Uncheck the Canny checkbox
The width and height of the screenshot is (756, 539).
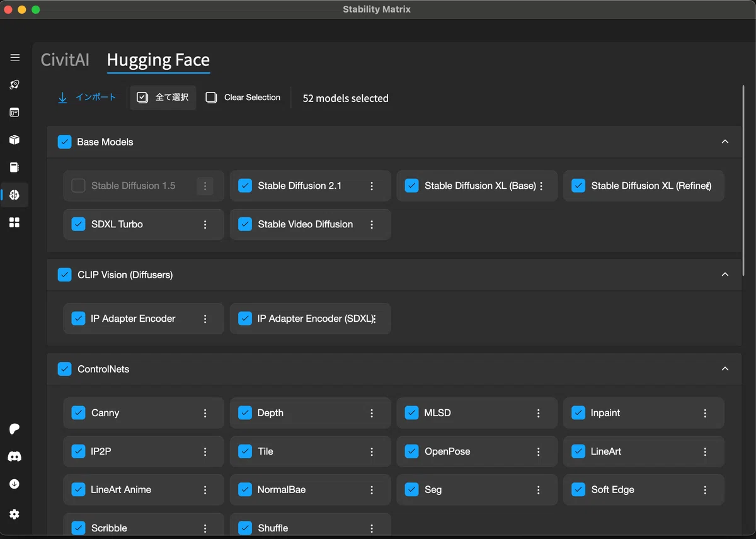78,413
